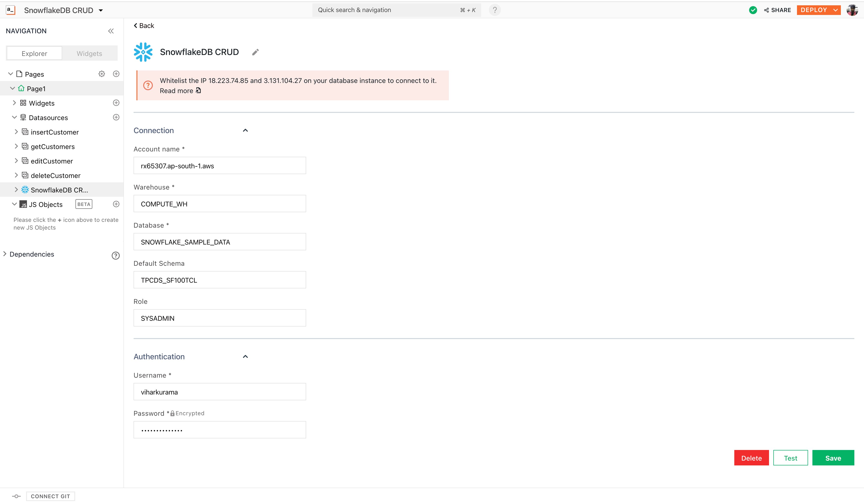864x504 pixels.
Task: Create a new JS Object with plus icon
Action: coord(116,204)
